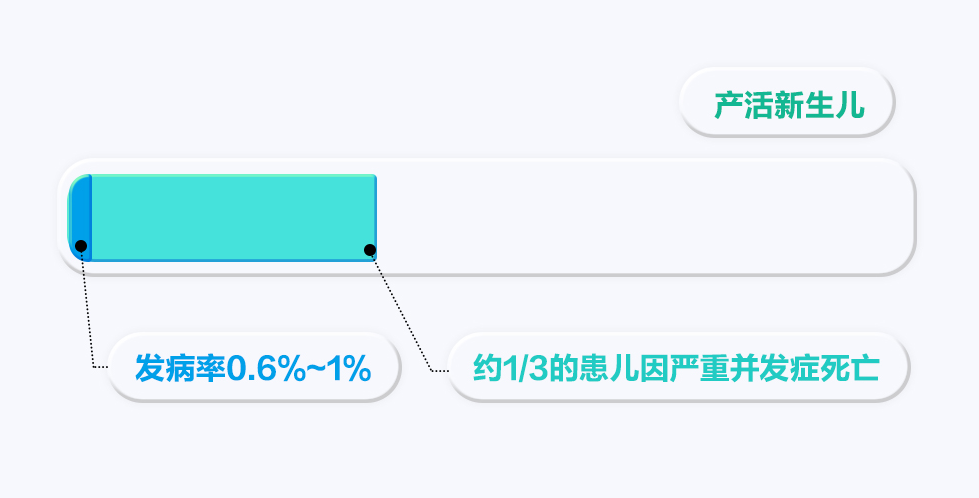Click the empty white portion of the bar
This screenshot has width=979, height=498.
[643, 217]
